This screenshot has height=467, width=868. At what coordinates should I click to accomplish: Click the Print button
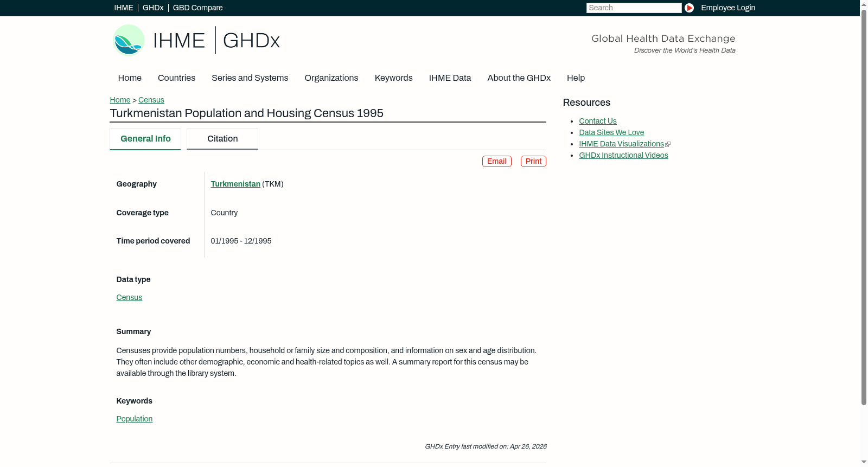[x=533, y=161]
